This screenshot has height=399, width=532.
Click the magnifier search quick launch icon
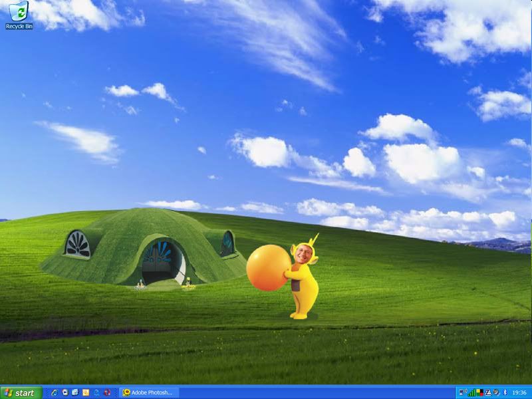(x=96, y=393)
